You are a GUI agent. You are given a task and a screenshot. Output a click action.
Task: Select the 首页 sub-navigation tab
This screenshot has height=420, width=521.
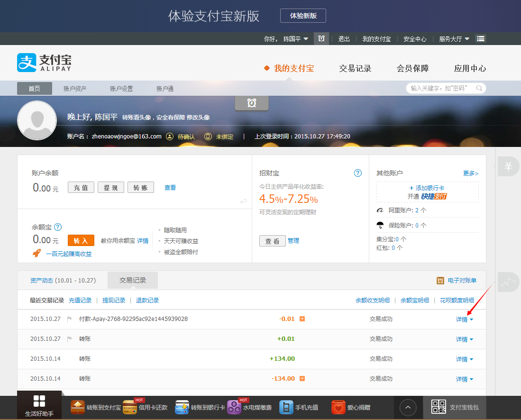pyautogui.click(x=35, y=88)
